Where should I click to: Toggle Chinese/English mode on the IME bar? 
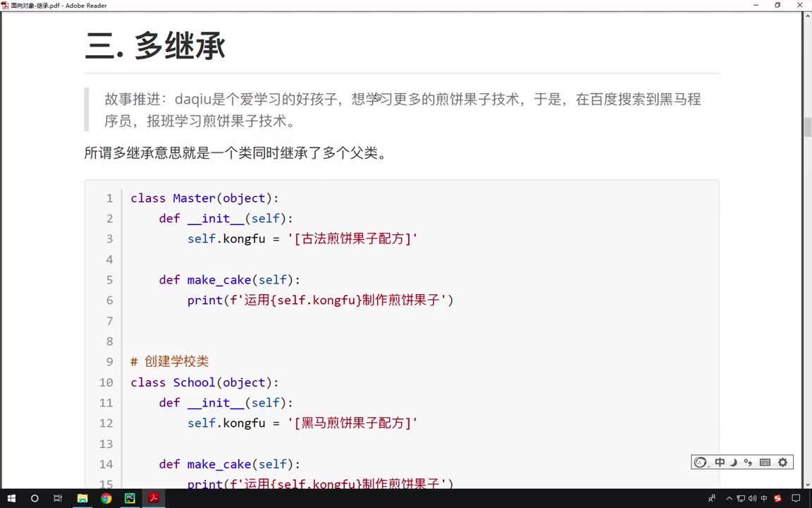tap(720, 462)
